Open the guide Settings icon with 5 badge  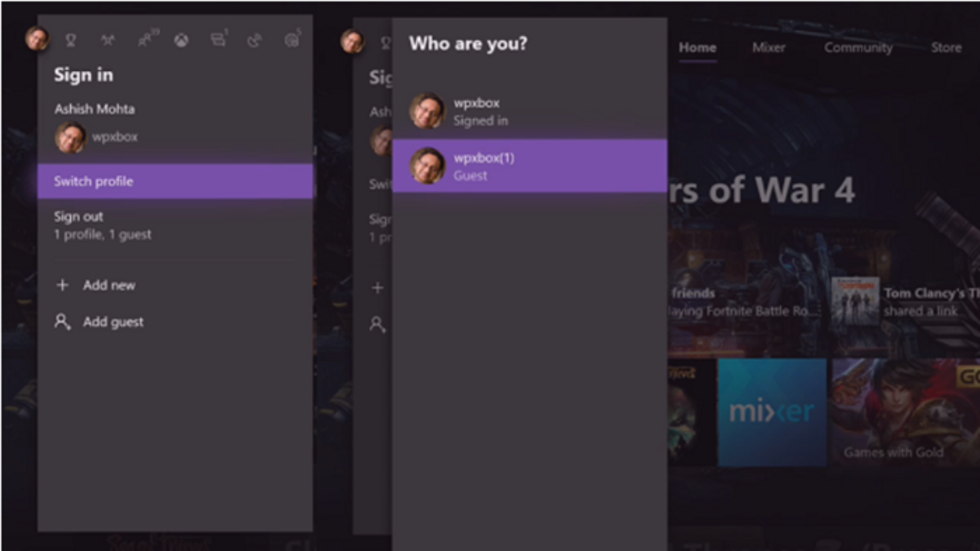[x=292, y=39]
